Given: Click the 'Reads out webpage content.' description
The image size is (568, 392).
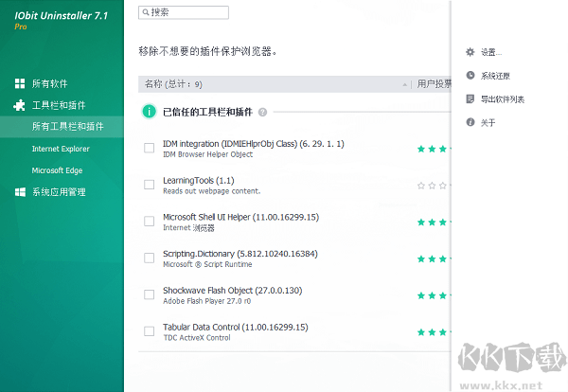Looking at the screenshot, I should 211,191.
